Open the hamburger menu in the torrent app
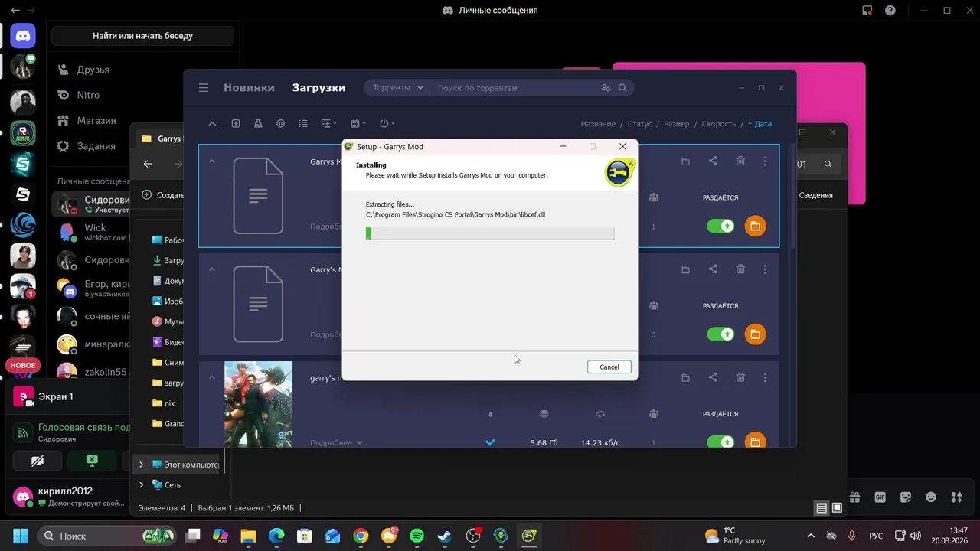The image size is (980, 551). click(x=204, y=88)
